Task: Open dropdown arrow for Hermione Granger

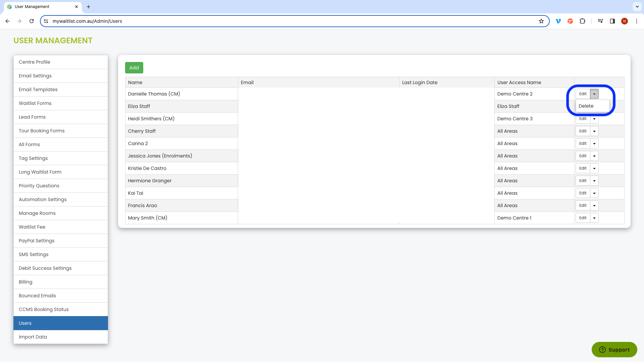Action: pyautogui.click(x=594, y=181)
